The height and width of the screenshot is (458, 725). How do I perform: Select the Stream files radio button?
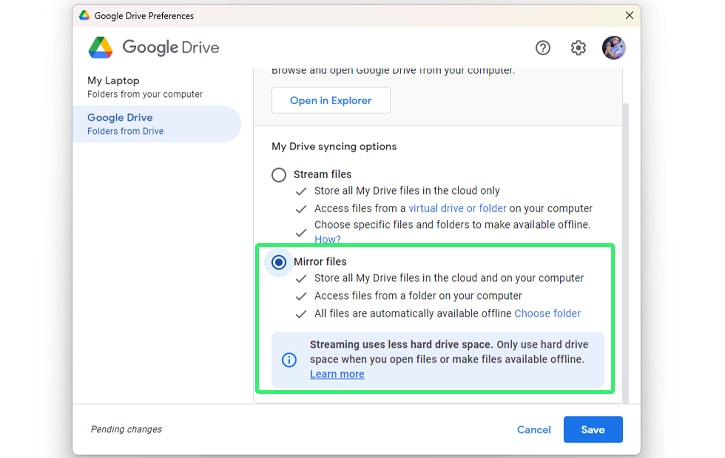coord(278,175)
